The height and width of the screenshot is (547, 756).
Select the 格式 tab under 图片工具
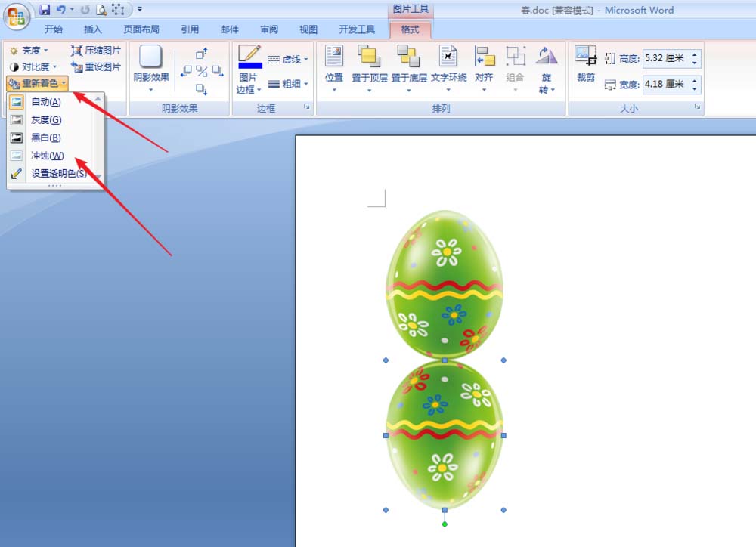click(410, 29)
